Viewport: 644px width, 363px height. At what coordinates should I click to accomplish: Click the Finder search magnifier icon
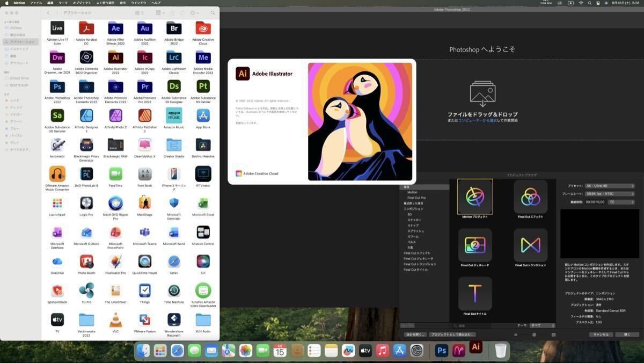pos(213,13)
